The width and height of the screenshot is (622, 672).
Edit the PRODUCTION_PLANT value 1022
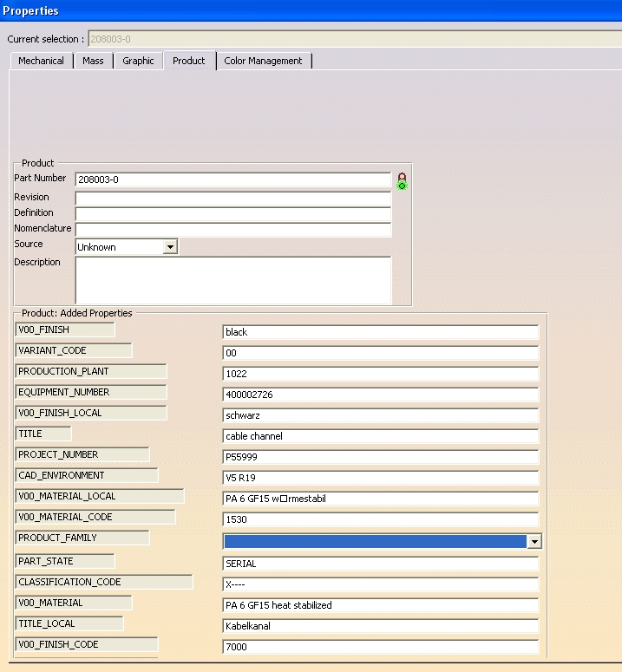pos(381,374)
